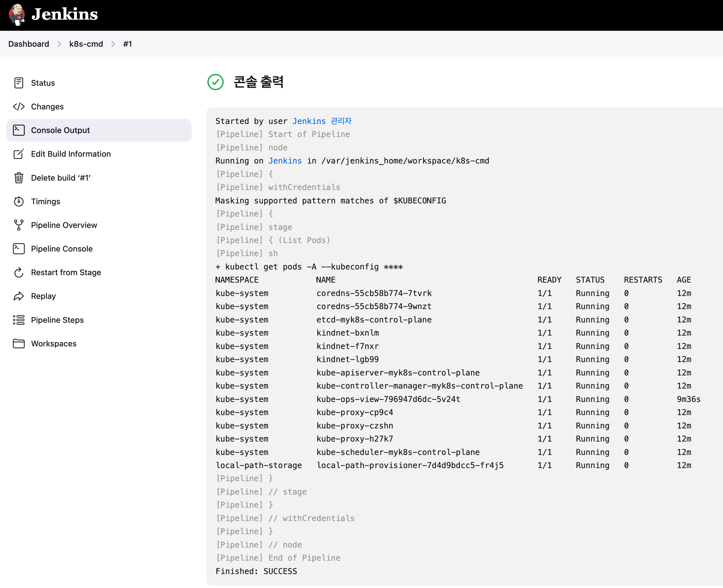Click the 'kubectl get pods -A' command line

coord(309,267)
